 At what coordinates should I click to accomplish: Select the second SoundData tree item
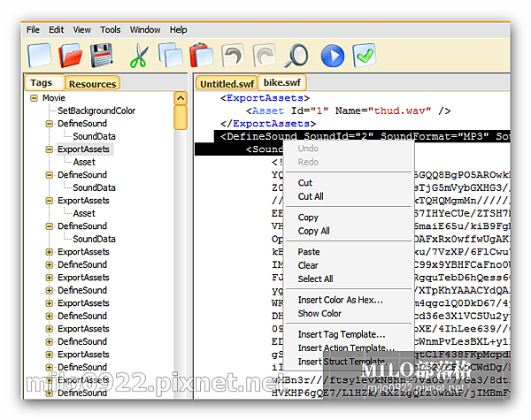(94, 187)
